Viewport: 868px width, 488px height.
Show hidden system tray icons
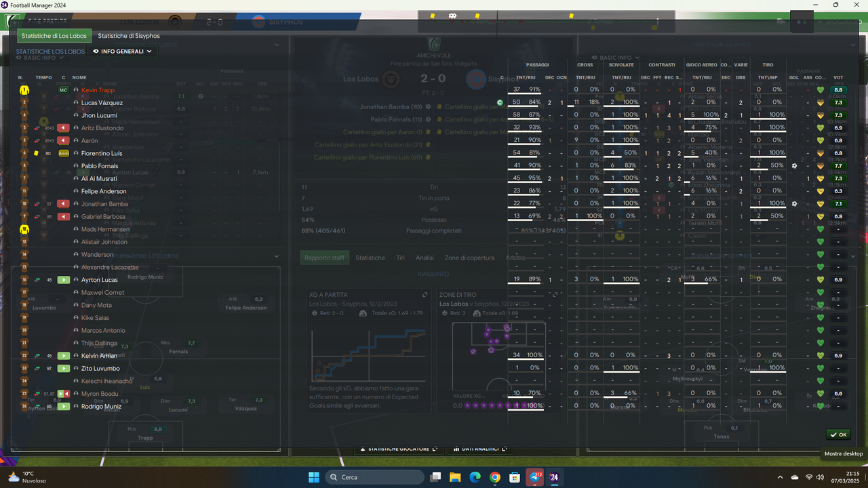coord(780,477)
